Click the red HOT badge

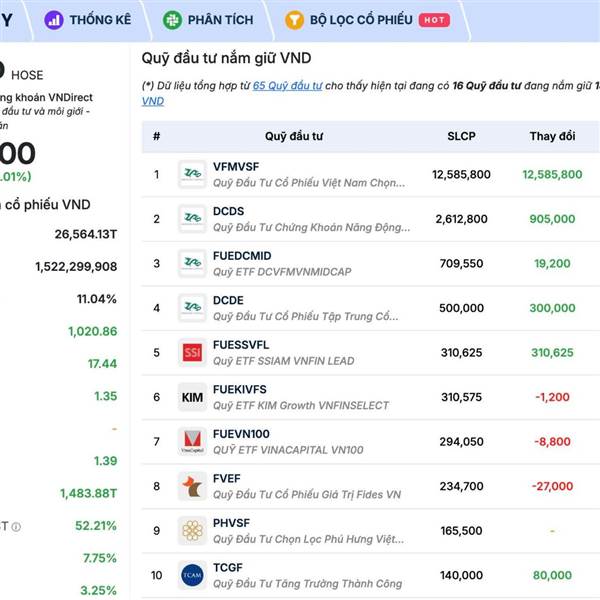click(434, 20)
